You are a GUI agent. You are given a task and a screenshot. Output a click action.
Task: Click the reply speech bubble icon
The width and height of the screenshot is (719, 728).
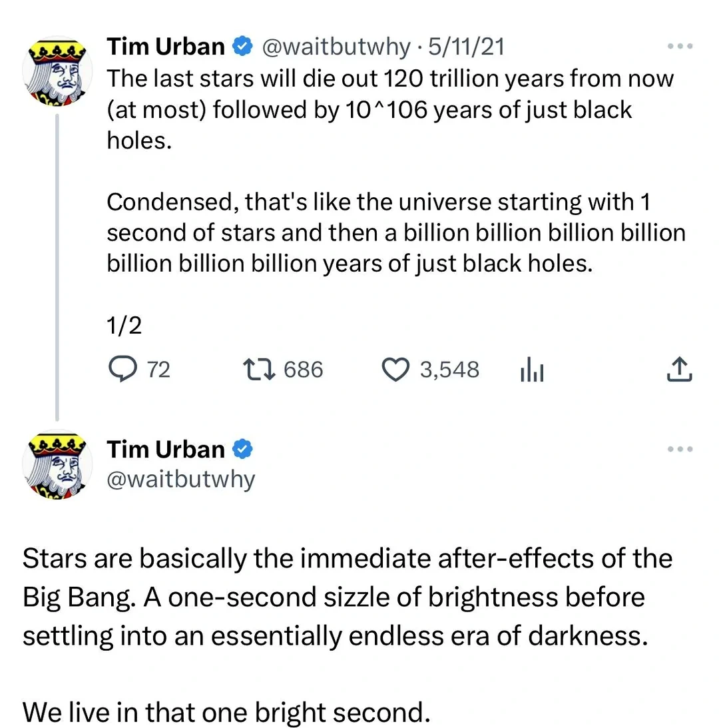(x=120, y=370)
